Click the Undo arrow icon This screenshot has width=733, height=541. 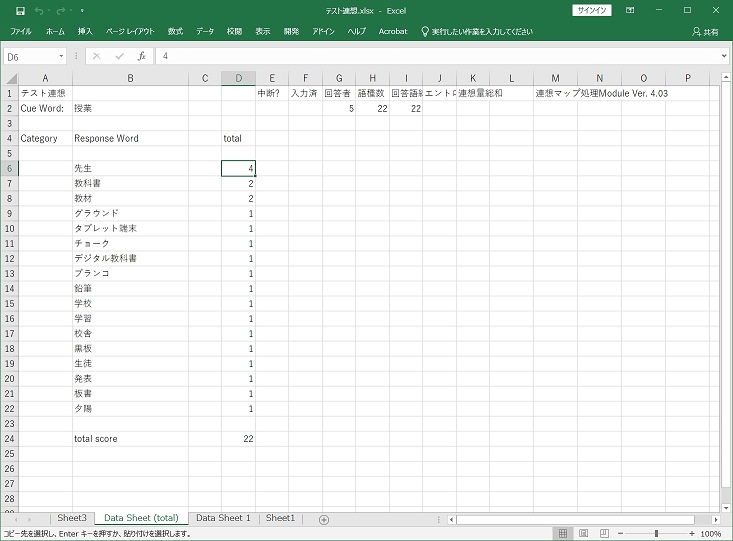pos(40,11)
